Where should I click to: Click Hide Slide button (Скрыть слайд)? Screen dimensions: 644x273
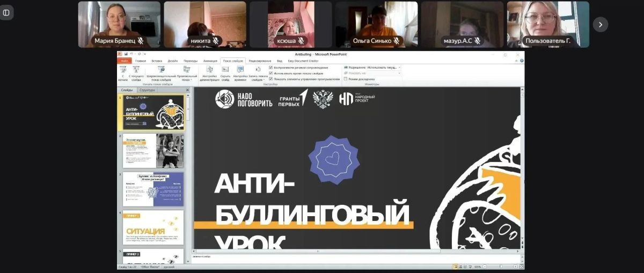point(225,73)
